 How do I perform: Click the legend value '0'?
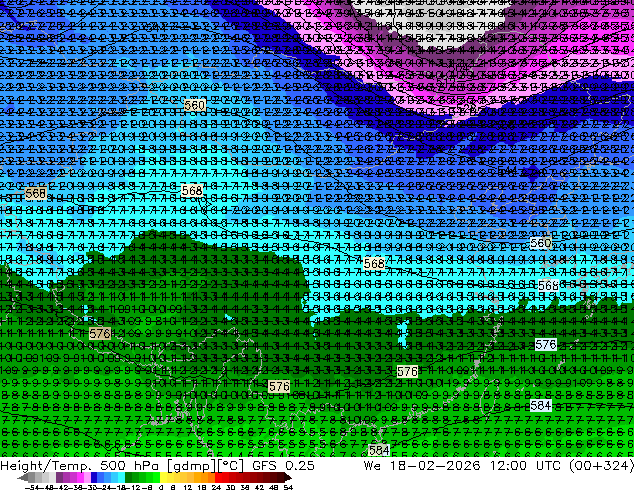pos(161,487)
